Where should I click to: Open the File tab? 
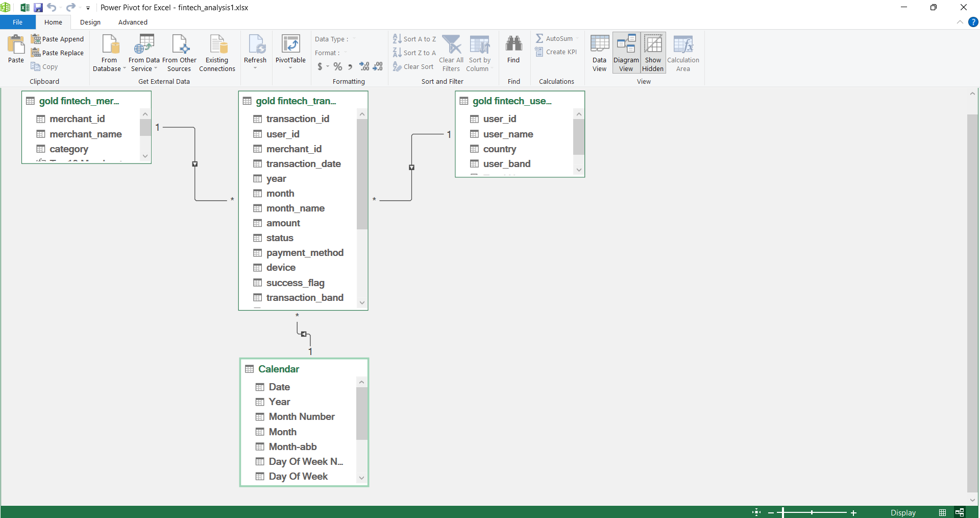tap(18, 22)
